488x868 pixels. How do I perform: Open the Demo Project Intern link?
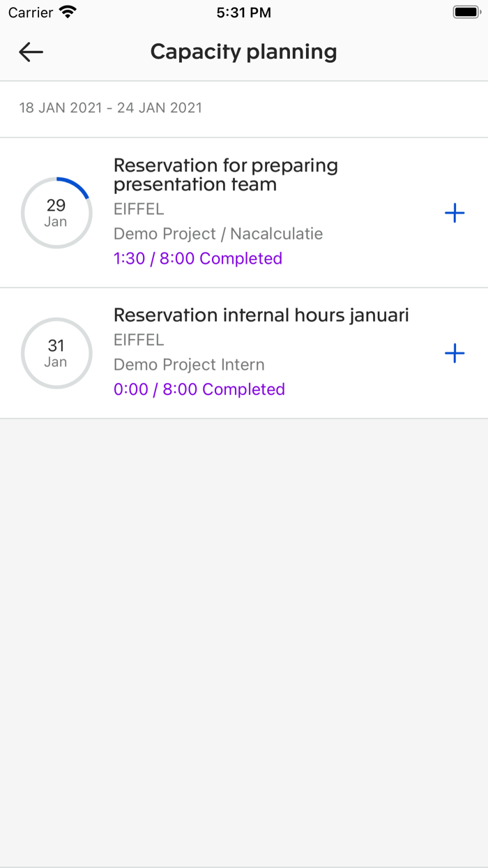point(189,364)
